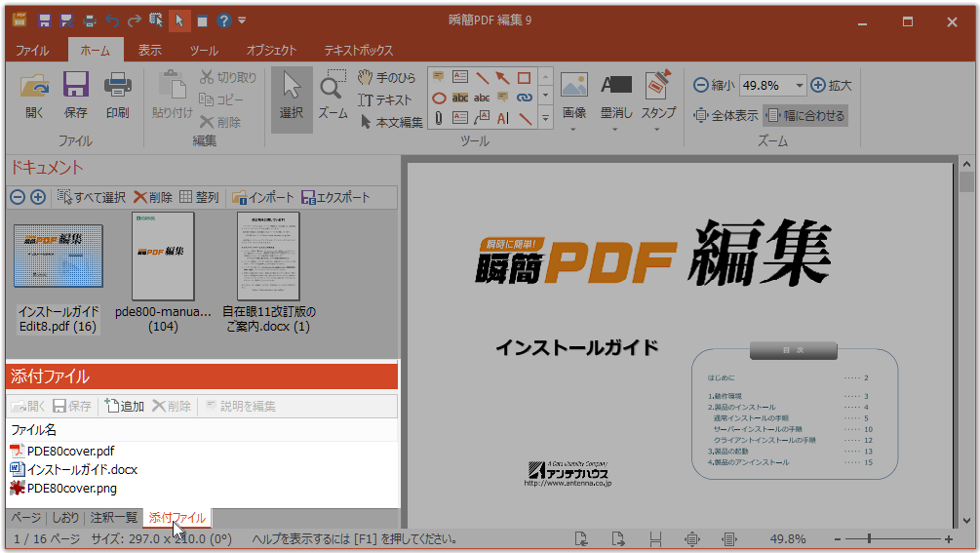
Task: Toggle the select arrow in quick access bar
Action: [x=179, y=20]
